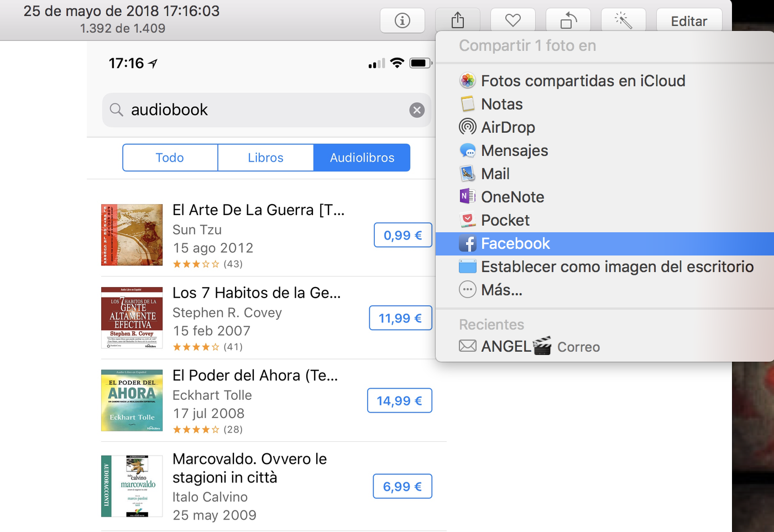
Task: Send the photo with Mail
Action: pos(605,174)
